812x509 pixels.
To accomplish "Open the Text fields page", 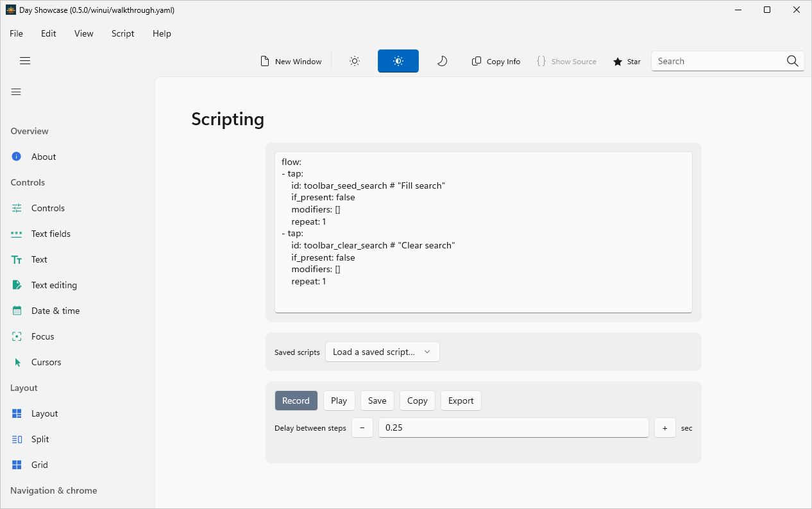I will point(78,234).
